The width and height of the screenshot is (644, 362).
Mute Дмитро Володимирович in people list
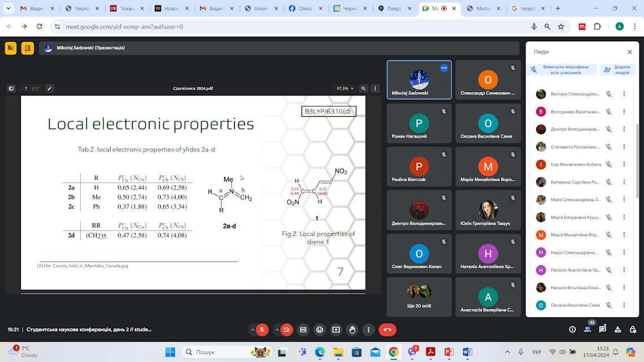click(608, 129)
